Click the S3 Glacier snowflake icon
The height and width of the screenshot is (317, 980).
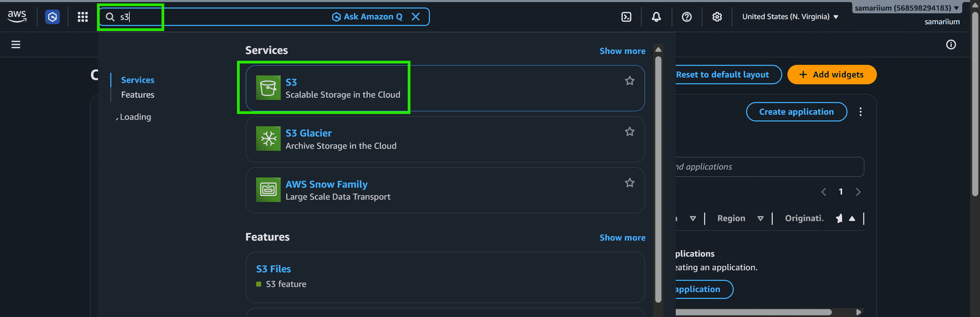point(268,139)
